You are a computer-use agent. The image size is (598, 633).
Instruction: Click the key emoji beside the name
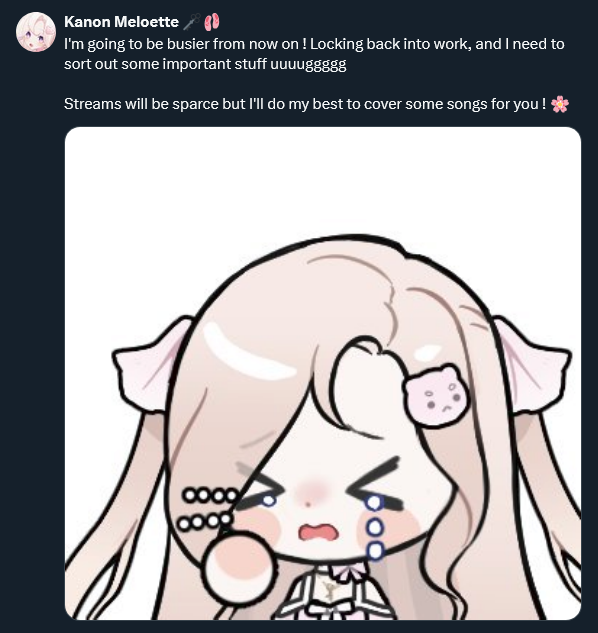pyautogui.click(x=191, y=22)
